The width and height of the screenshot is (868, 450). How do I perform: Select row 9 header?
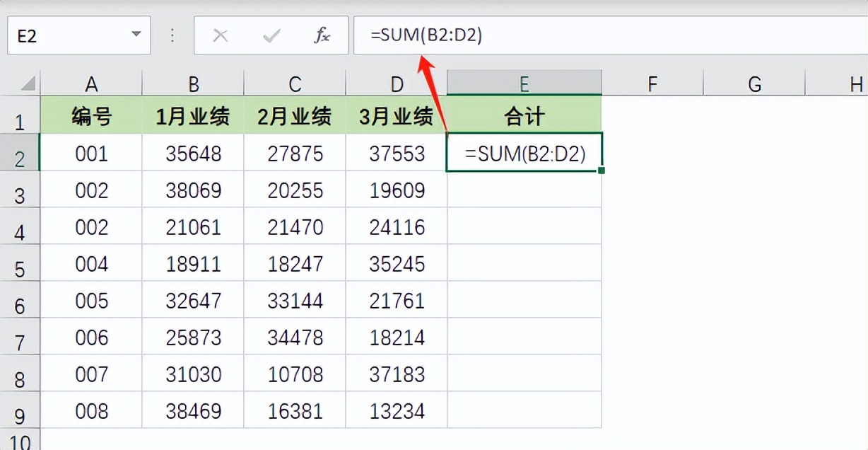[20, 410]
